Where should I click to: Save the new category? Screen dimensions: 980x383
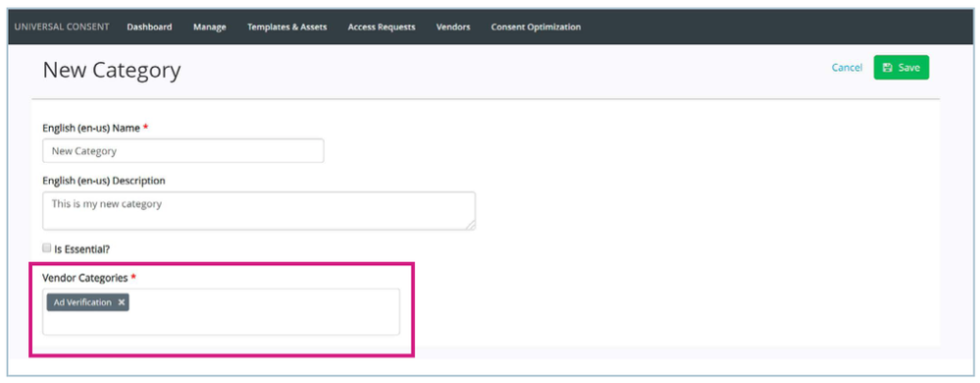(x=902, y=68)
